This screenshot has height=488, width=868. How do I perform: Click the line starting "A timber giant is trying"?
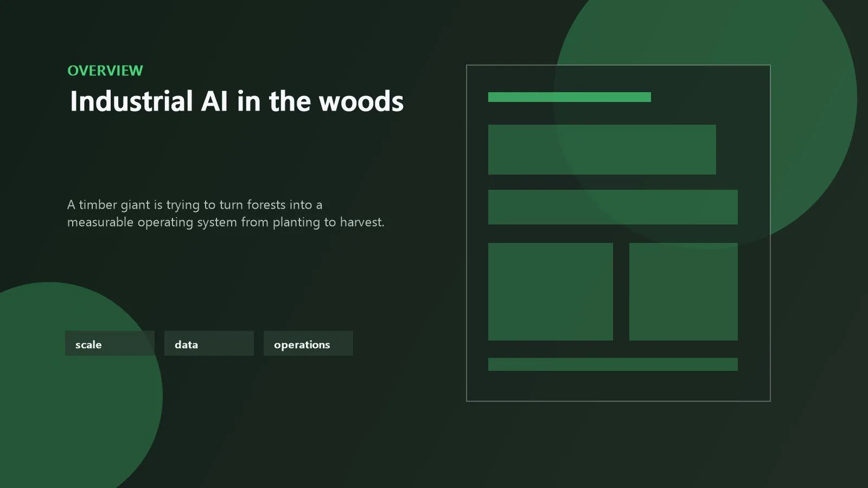click(195, 205)
